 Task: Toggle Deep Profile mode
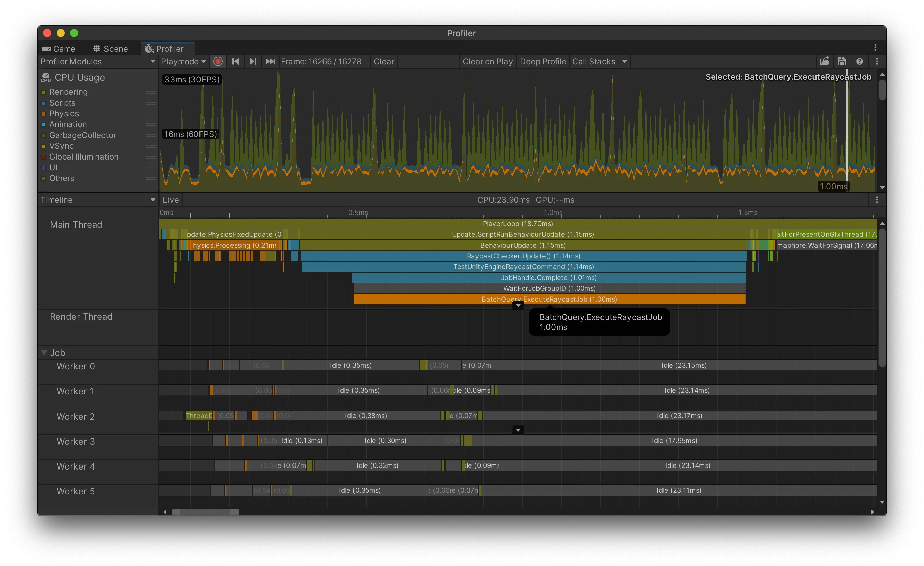[x=543, y=61]
